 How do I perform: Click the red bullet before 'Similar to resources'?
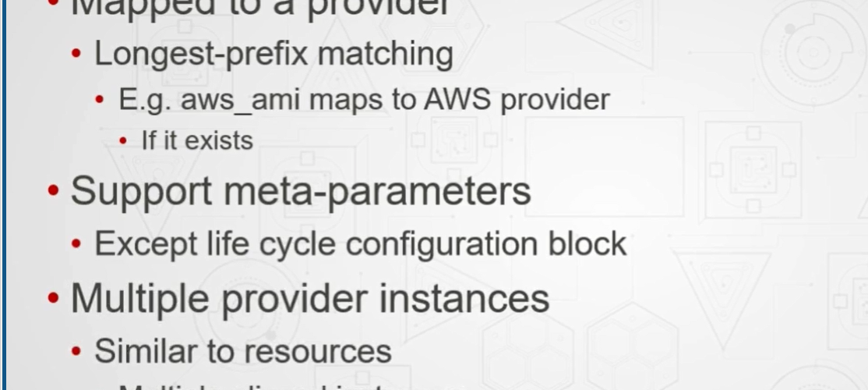click(76, 351)
